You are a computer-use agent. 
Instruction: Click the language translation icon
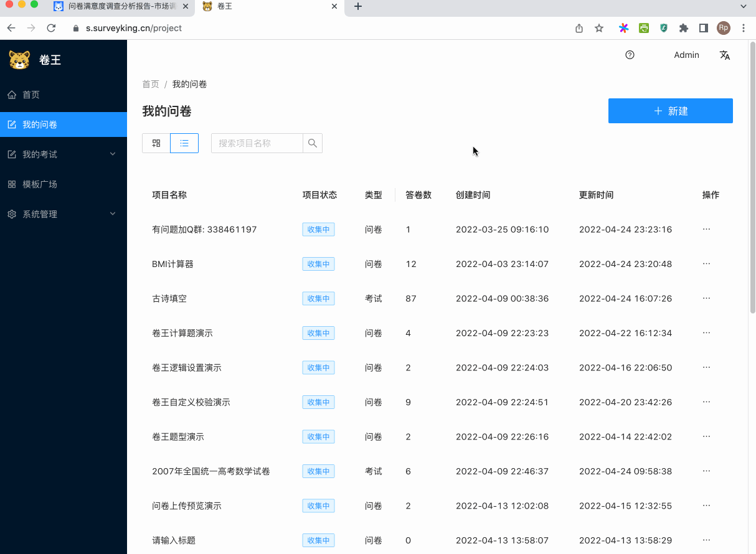tap(725, 55)
